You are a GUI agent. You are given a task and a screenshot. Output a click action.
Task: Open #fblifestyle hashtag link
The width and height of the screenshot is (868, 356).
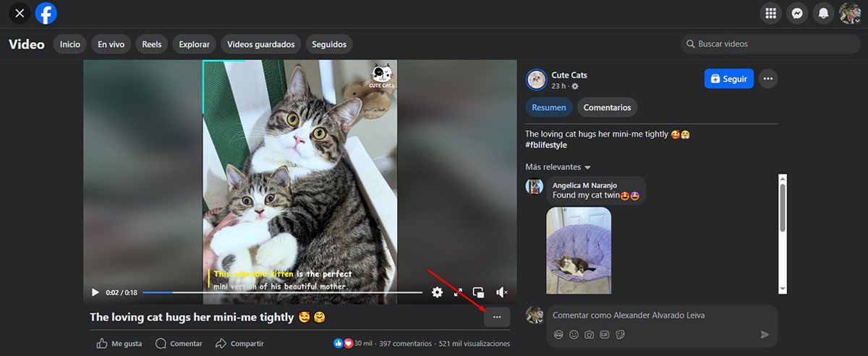(546, 145)
